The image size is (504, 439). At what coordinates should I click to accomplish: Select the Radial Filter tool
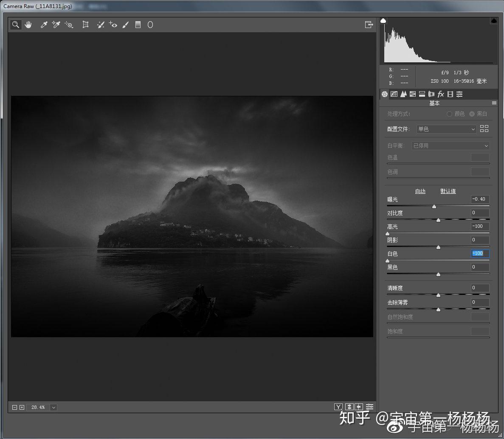point(150,25)
